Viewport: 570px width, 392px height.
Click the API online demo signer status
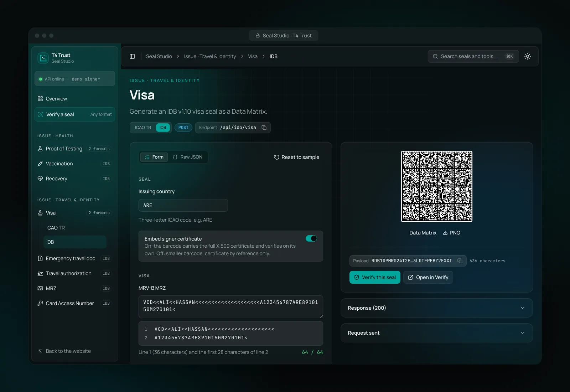pos(75,79)
